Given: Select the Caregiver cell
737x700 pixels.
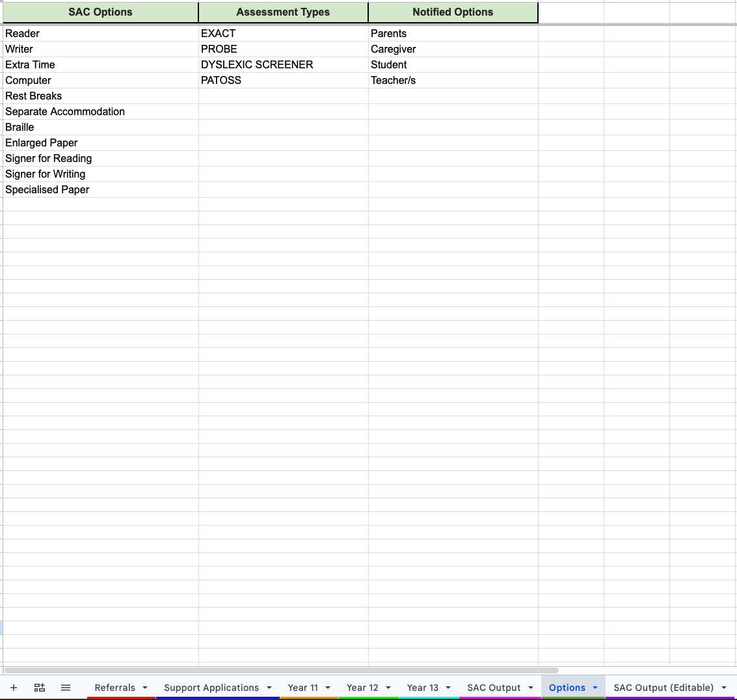Looking at the screenshot, I should 453,49.
